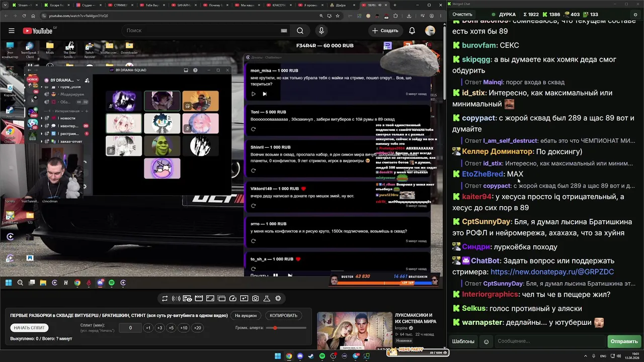Click the Создать create button on YouTube
644x362 pixels.
click(385, 31)
